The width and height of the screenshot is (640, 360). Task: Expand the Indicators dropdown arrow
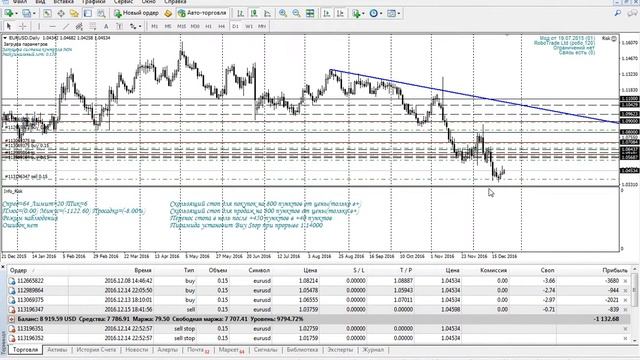pos(363,13)
